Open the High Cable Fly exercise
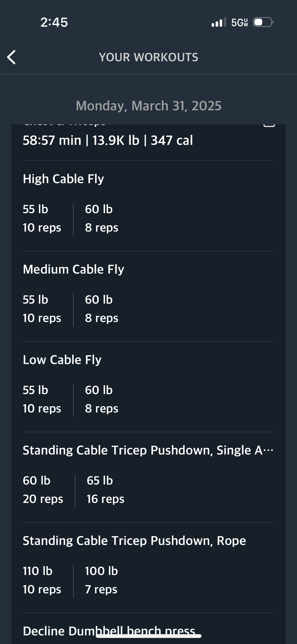 [x=63, y=179]
